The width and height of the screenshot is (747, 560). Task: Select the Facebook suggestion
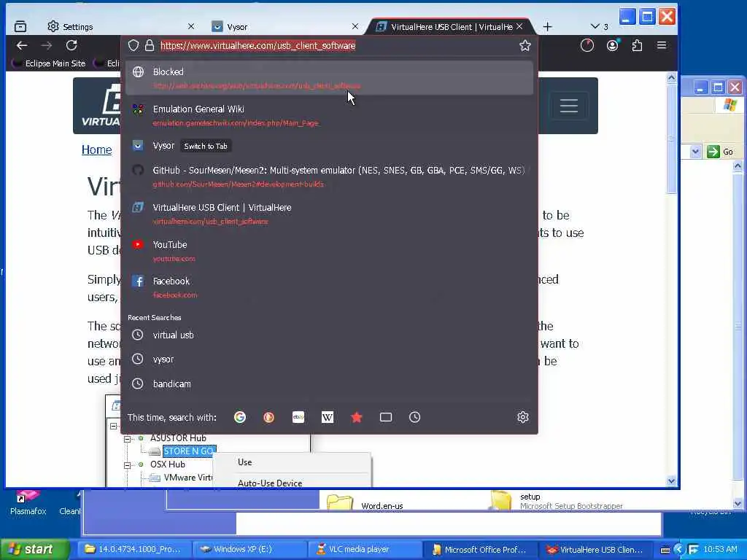click(x=329, y=287)
